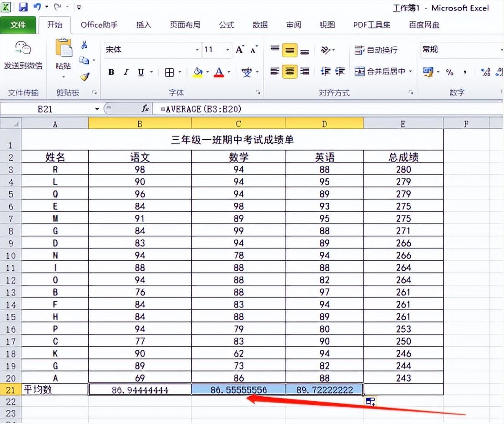Click the percent style icon
Viewport: 504px width, 424px height.
(449, 72)
